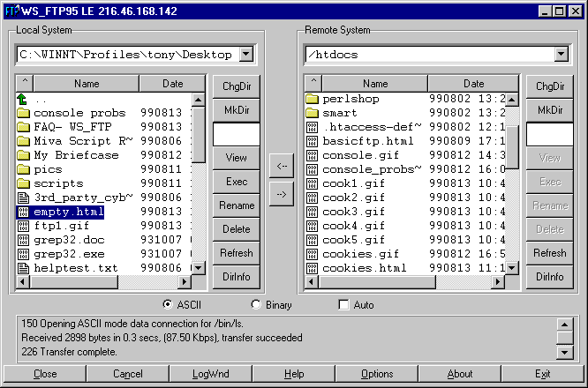Click Cancel in bottom bar
The width and height of the screenshot is (588, 388).
click(x=128, y=374)
